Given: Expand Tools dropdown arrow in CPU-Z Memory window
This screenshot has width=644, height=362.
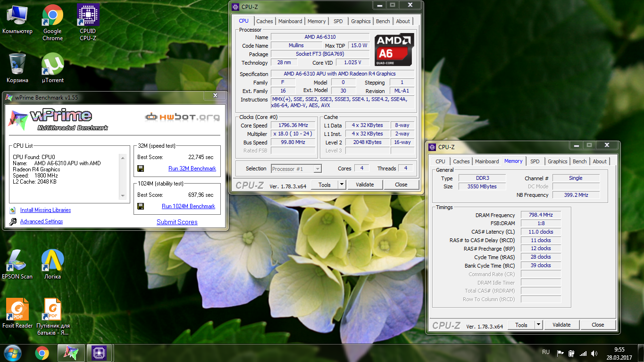Looking at the screenshot, I should (539, 325).
